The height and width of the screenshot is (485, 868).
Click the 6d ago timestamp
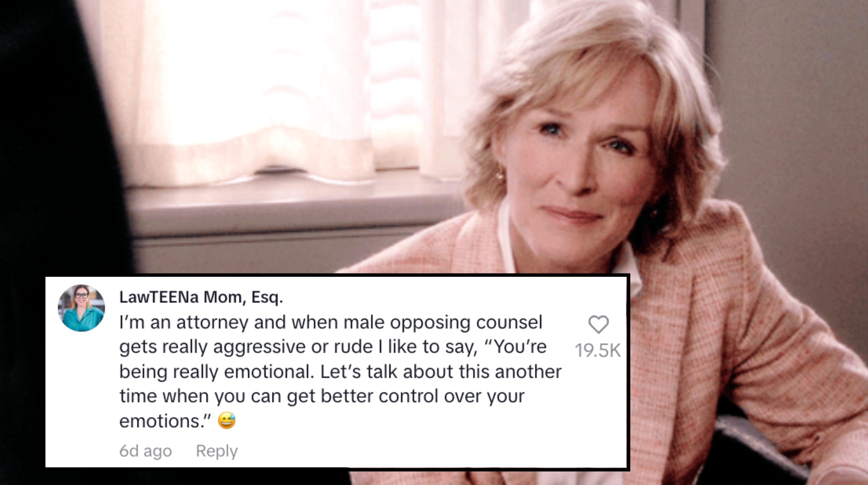(x=146, y=451)
